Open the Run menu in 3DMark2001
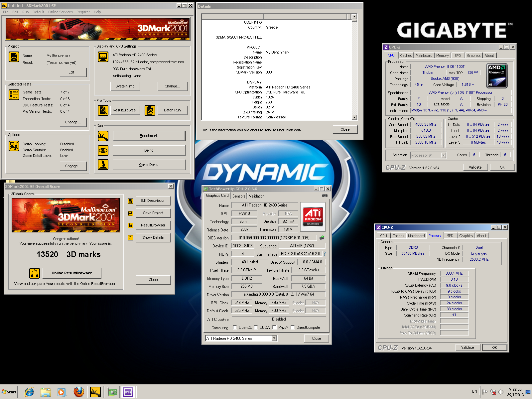This screenshot has width=532, height=399. [26, 12]
